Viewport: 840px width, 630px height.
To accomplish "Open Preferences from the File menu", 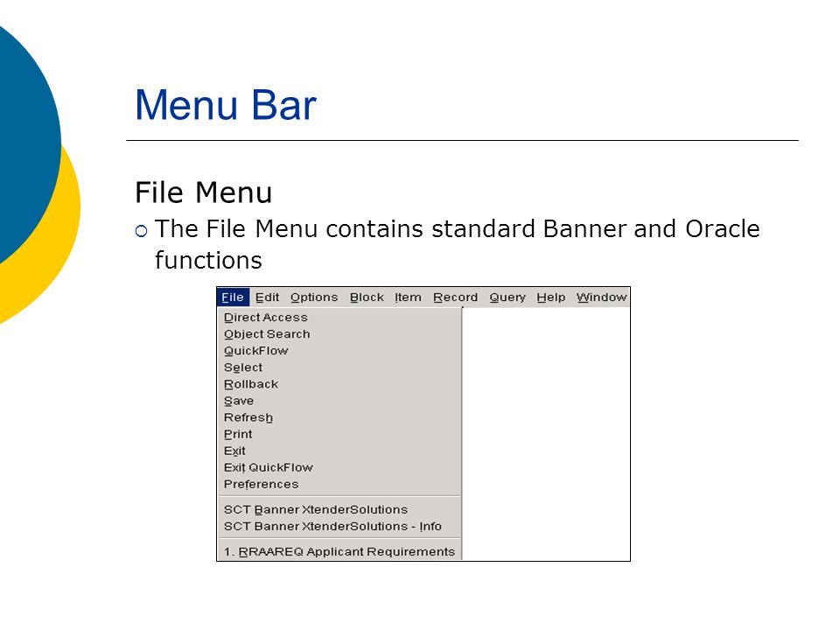I will click(339, 484).
